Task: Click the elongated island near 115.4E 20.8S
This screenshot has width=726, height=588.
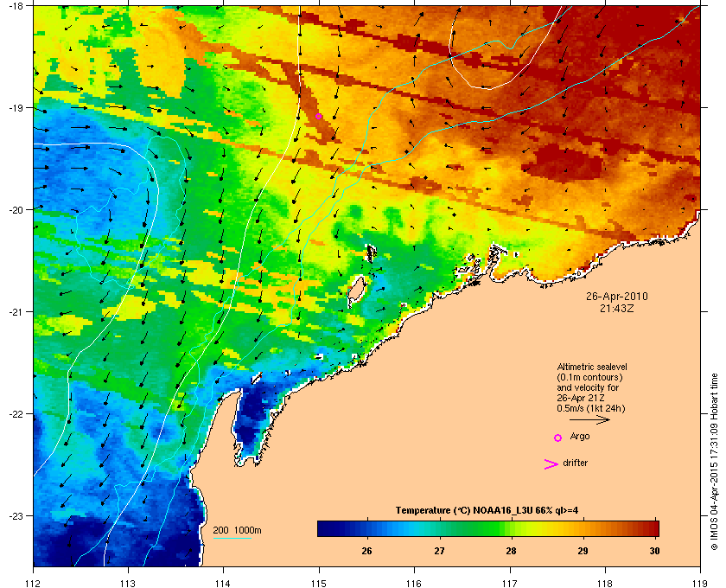Action: (x=357, y=291)
